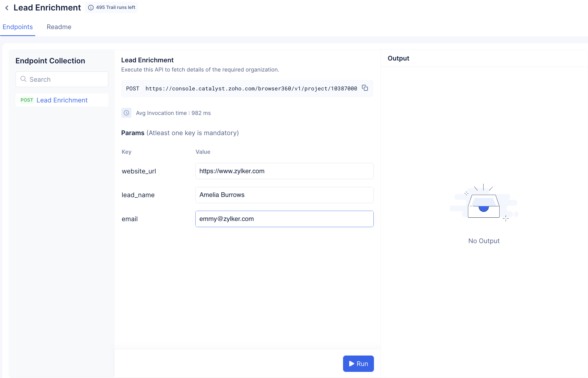
Task: Click the email input field
Action: pyautogui.click(x=285, y=219)
